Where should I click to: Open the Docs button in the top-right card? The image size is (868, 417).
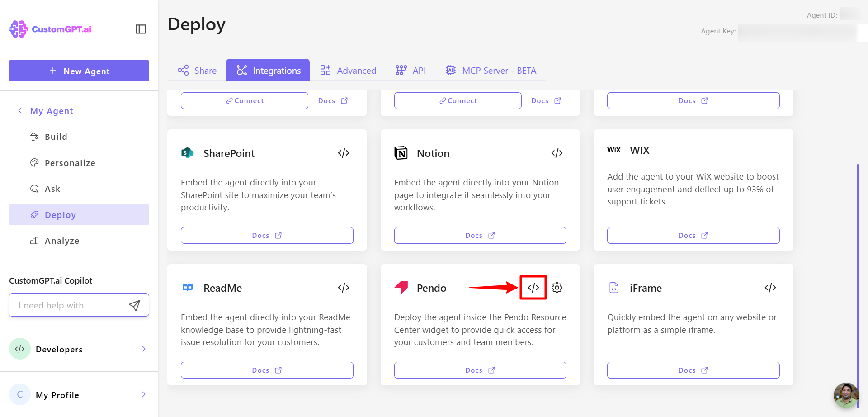pos(693,100)
